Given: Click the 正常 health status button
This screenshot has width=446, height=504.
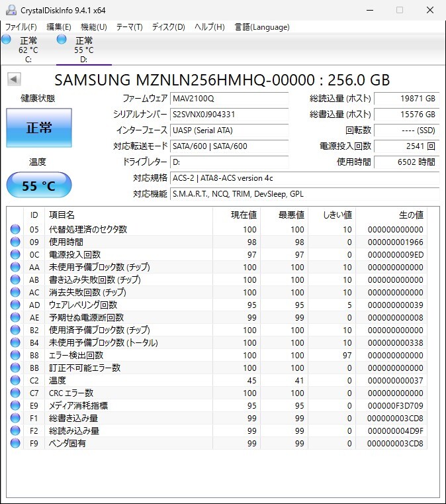Looking at the screenshot, I should (x=39, y=128).
